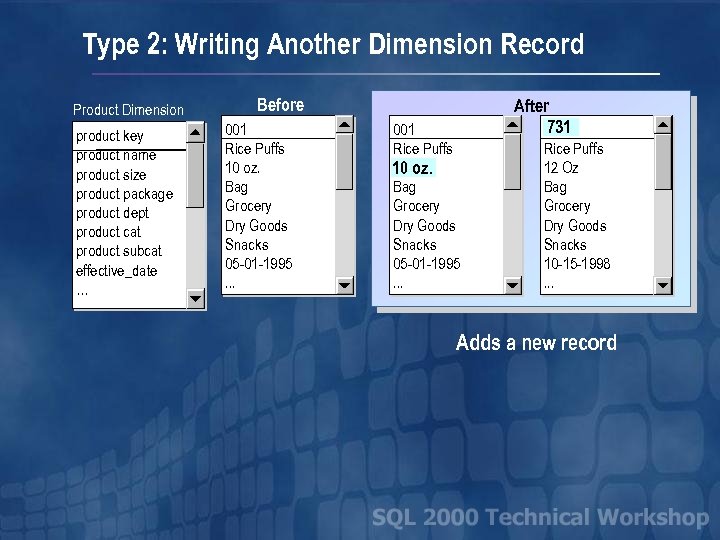Click '12 Oz' in the 731 record
720x540 pixels.
(561, 168)
